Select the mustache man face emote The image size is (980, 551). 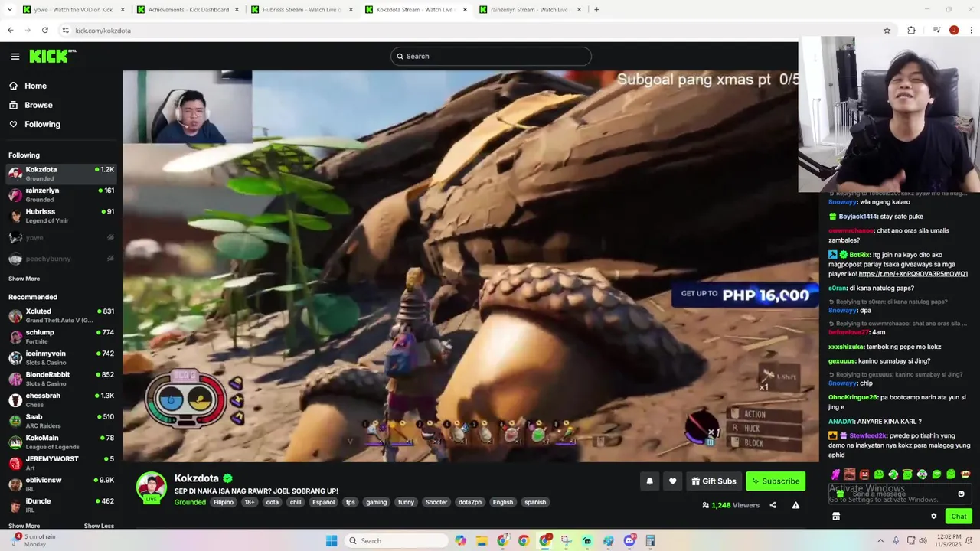pos(850,474)
